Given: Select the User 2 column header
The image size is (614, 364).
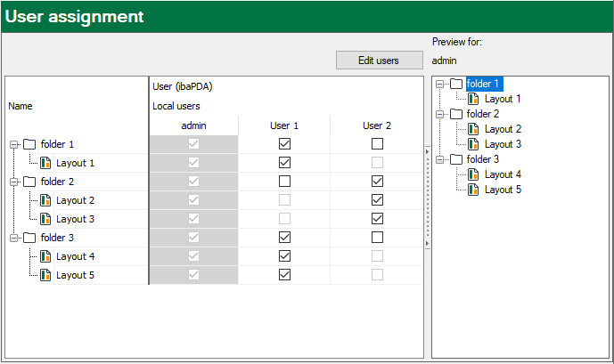Looking at the screenshot, I should click(377, 125).
